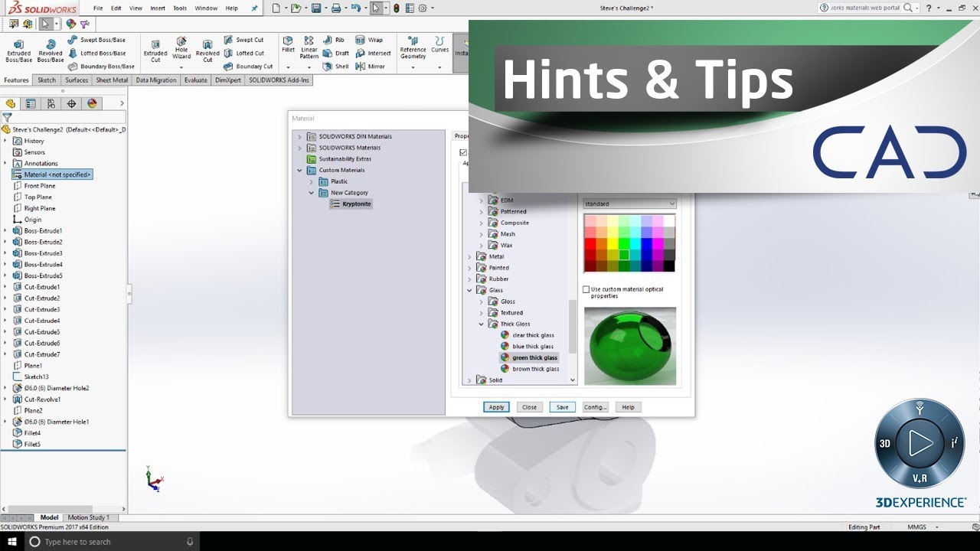The image size is (980, 551).
Task: Activate the Mirror feature
Action: coord(371,67)
